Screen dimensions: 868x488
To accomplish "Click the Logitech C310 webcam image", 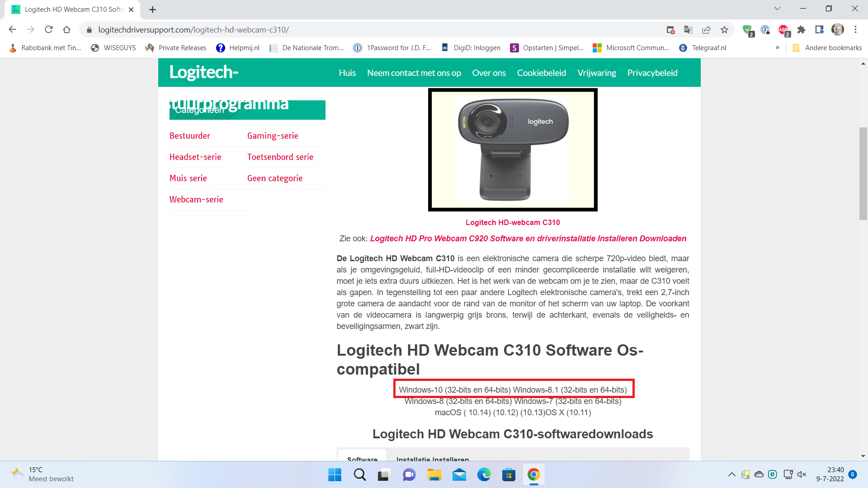I will click(513, 150).
